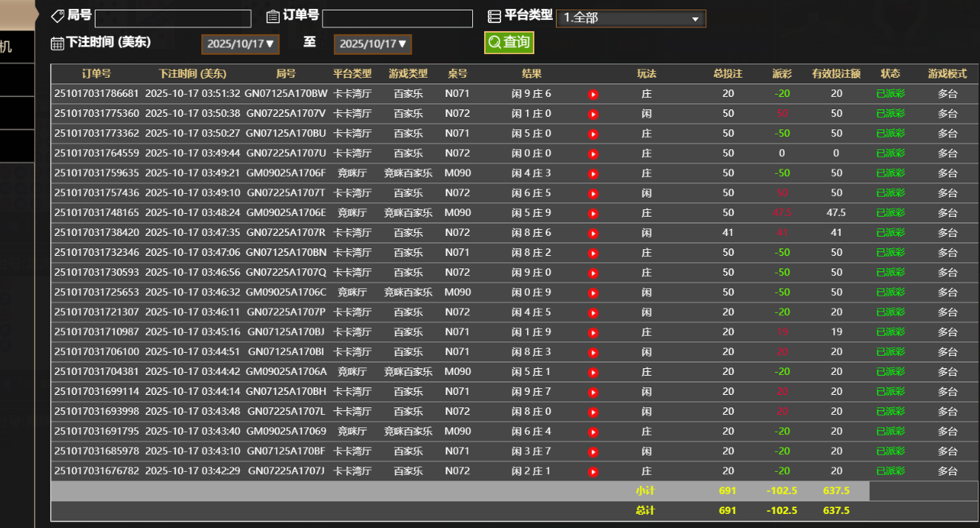Click the green 查询 search button
The image size is (980, 528).
pyautogui.click(x=509, y=43)
